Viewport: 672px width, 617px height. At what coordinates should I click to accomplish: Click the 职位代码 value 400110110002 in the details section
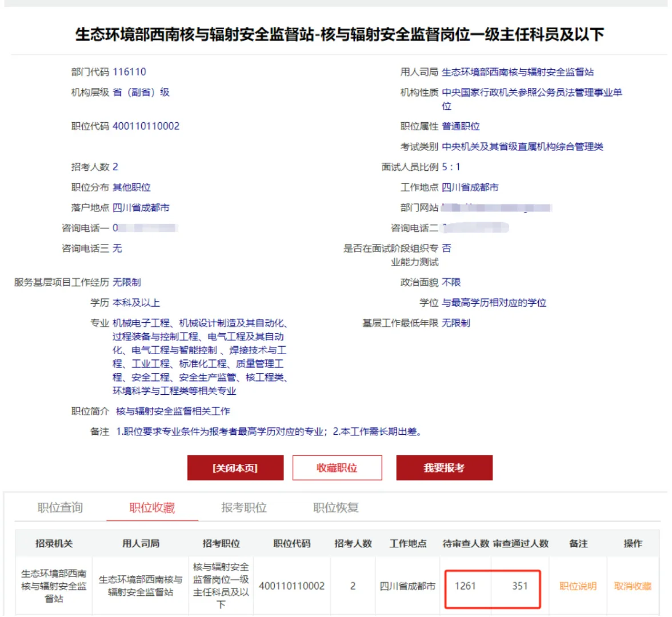(x=146, y=126)
